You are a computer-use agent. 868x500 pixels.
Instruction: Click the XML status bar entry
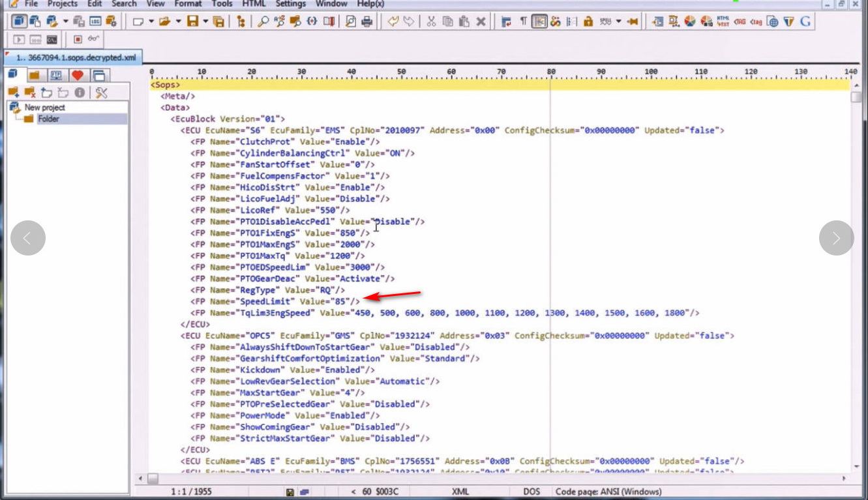(x=460, y=492)
